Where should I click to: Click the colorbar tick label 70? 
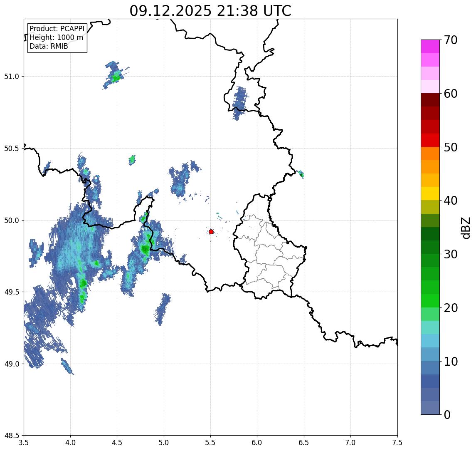pos(451,40)
